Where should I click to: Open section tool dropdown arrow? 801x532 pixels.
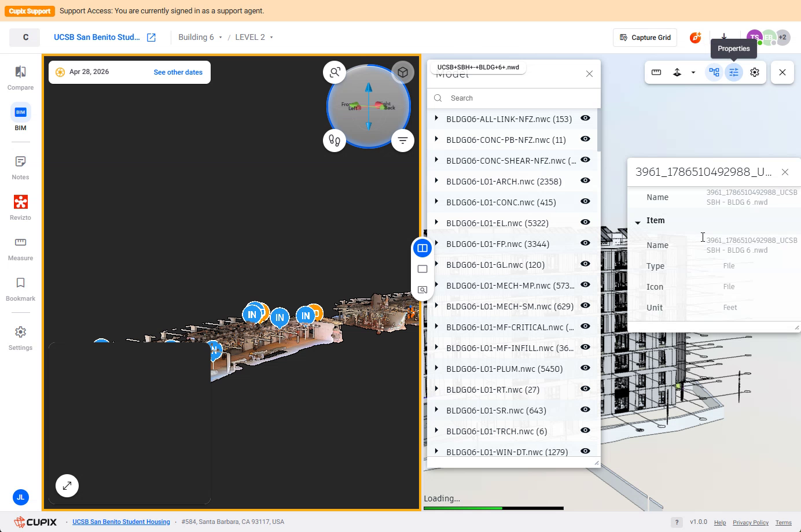click(693, 72)
